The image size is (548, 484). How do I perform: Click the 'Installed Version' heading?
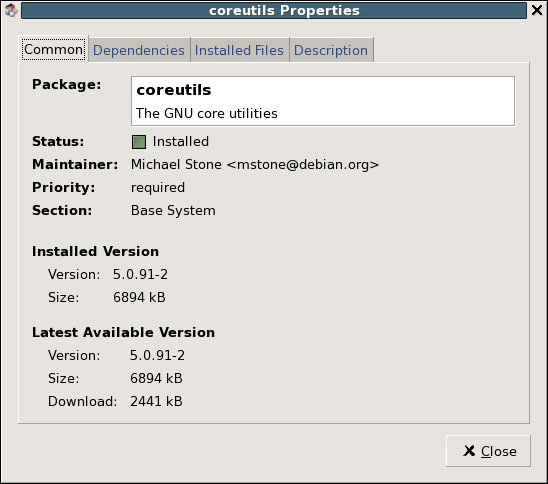(95, 251)
